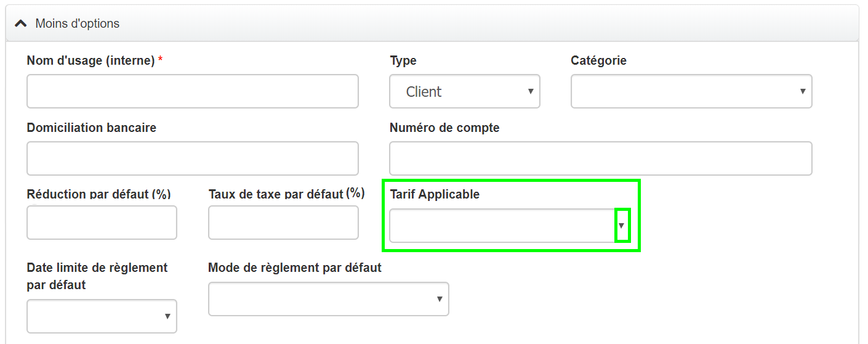The image size is (868, 344).
Task: Open the Mode de règlement par défaut dropdown
Action: tap(329, 299)
